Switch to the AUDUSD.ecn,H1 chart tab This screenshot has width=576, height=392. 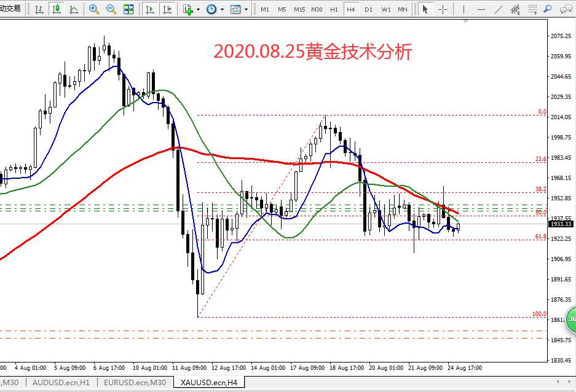[x=61, y=382]
